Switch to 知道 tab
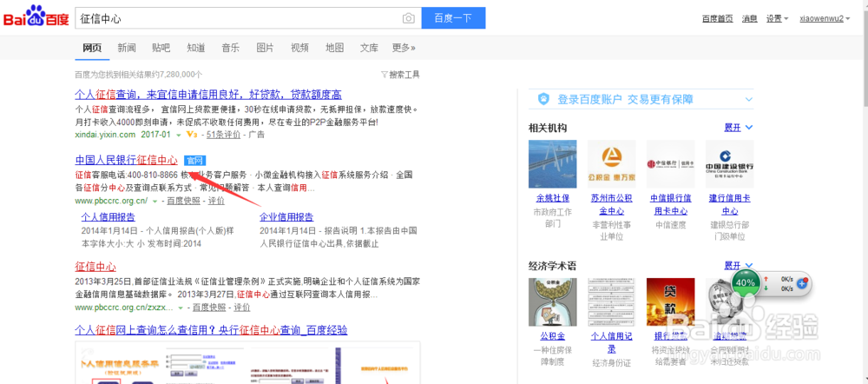Screen dimensions: 868x384 (x=196, y=48)
